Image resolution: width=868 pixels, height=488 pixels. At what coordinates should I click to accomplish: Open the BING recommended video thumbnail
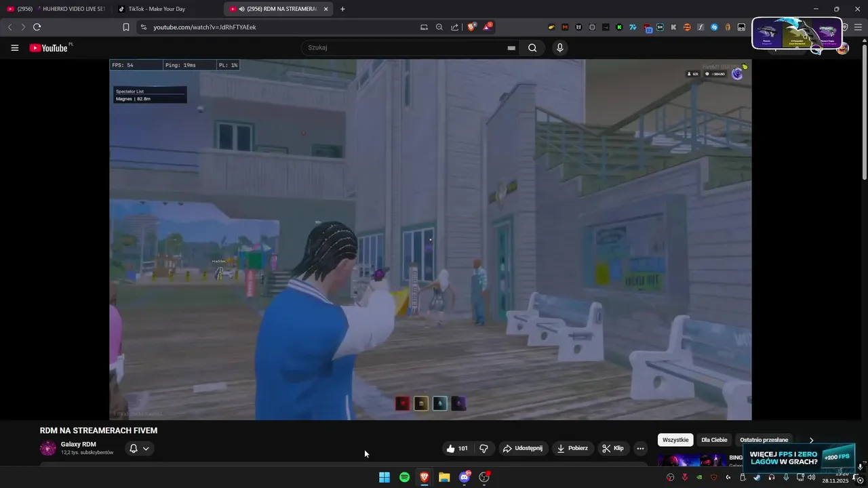pos(692,460)
